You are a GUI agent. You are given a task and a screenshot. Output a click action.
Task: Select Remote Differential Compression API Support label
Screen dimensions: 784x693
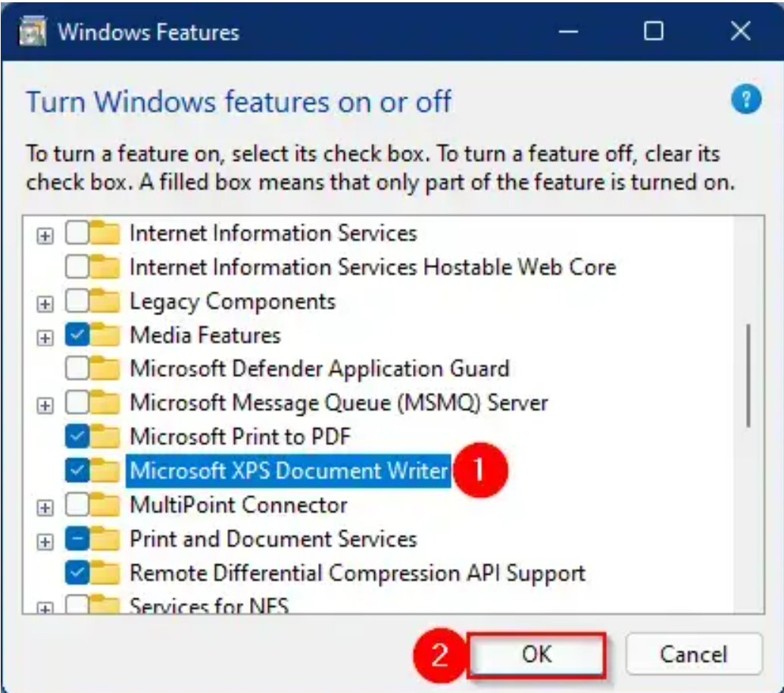357,573
